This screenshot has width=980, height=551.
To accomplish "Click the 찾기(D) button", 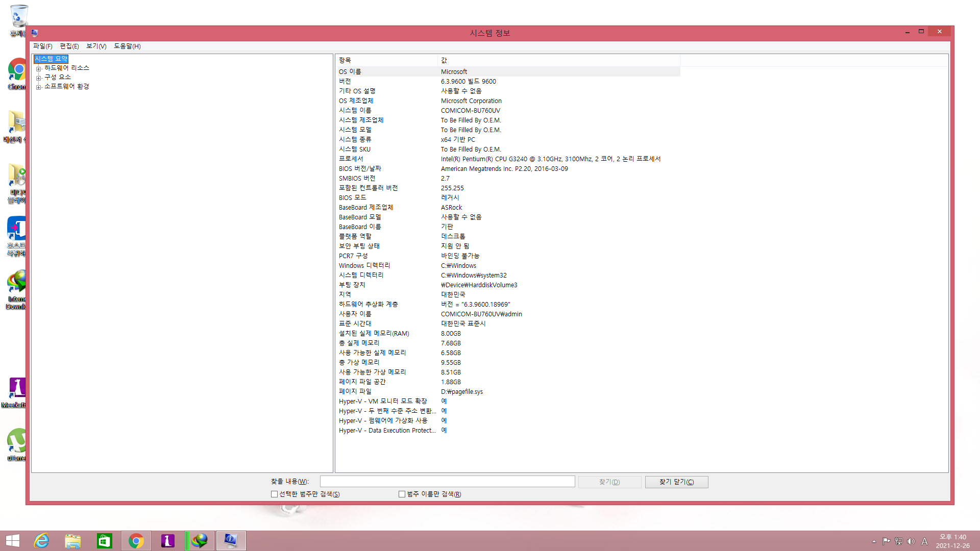I will [x=609, y=482].
